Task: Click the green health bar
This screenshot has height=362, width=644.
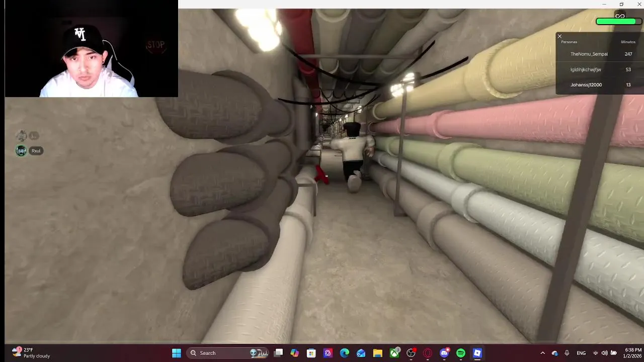Action: [618, 22]
